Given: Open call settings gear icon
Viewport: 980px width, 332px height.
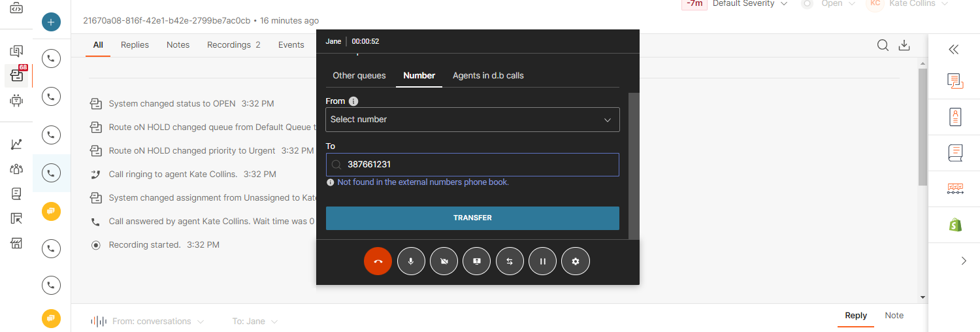Looking at the screenshot, I should pyautogui.click(x=576, y=261).
